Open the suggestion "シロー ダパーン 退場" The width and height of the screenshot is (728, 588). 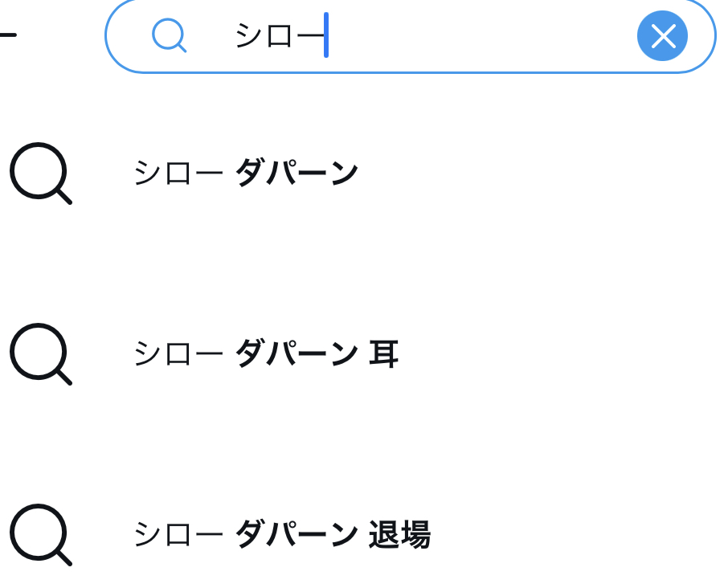(x=281, y=535)
